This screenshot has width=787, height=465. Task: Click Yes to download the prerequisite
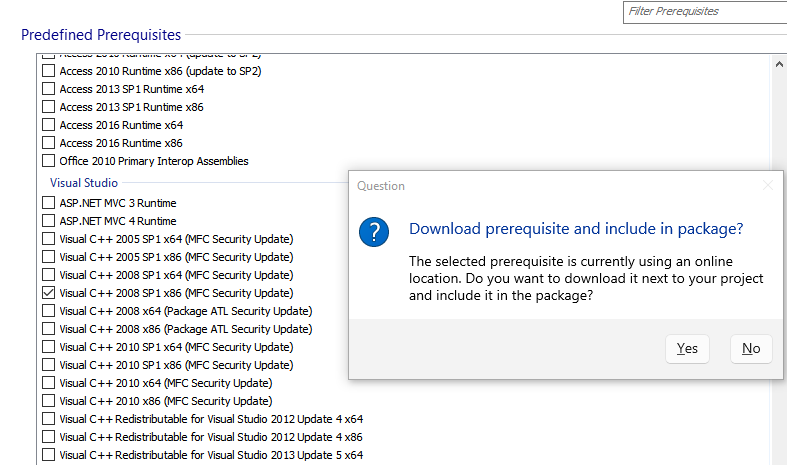click(x=687, y=348)
